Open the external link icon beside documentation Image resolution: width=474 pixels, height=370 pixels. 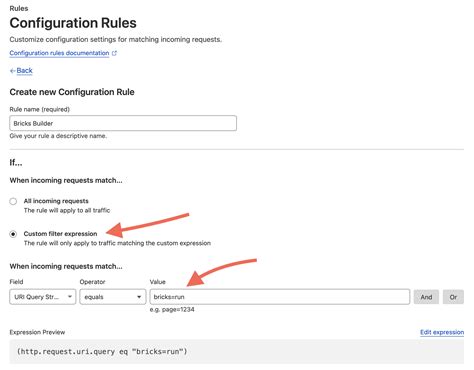tap(114, 53)
